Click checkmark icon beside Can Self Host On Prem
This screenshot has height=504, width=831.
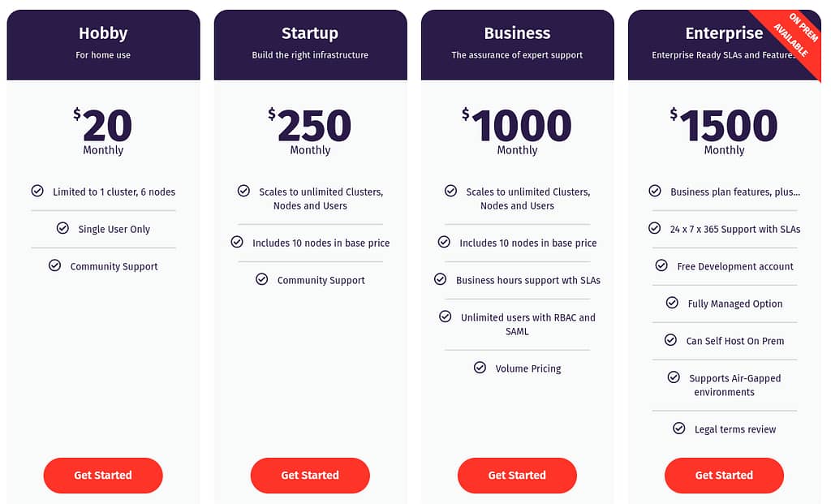tap(670, 340)
